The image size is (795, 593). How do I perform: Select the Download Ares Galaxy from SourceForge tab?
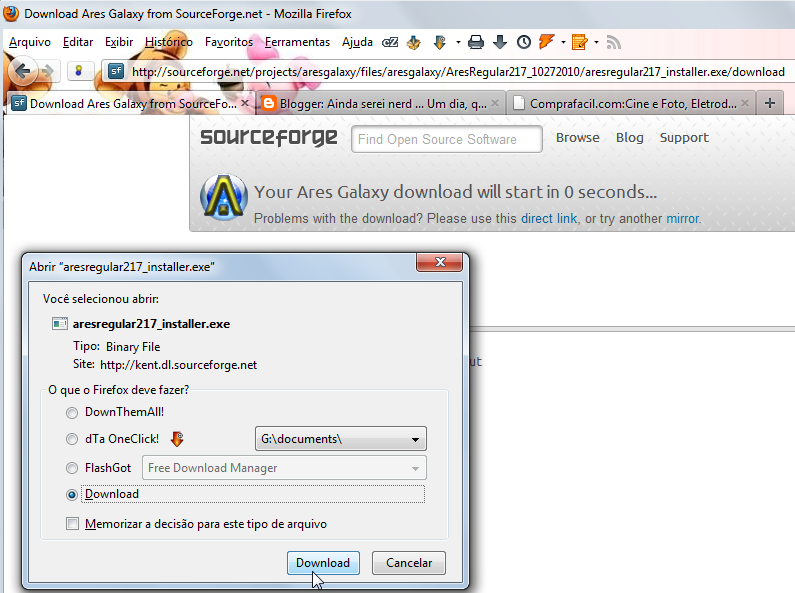[130, 103]
